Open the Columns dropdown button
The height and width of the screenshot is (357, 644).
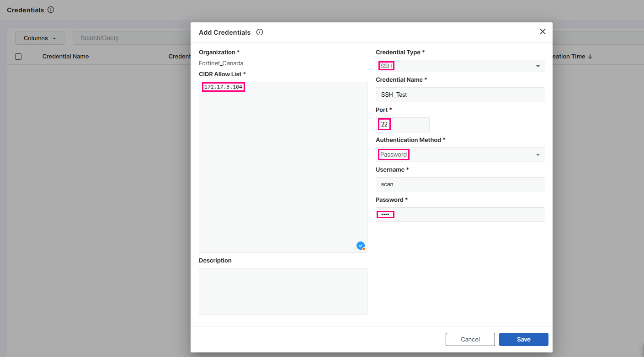click(40, 38)
